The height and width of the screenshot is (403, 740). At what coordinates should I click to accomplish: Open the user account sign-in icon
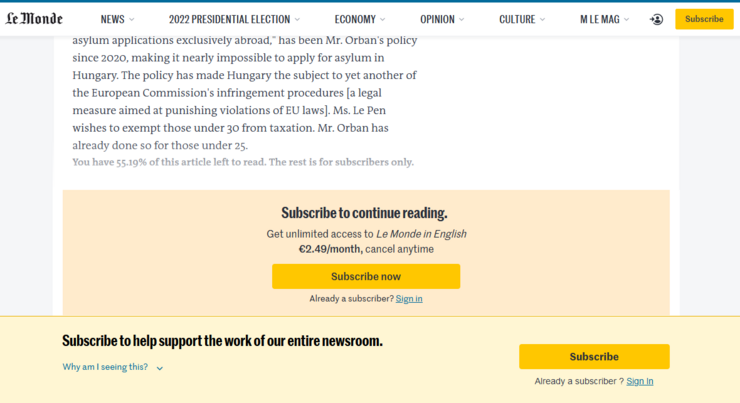656,19
